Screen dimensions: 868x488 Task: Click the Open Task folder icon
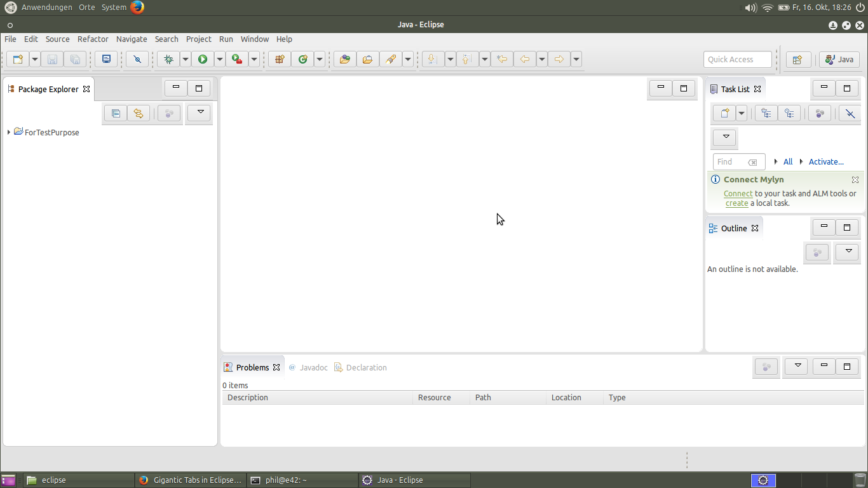368,59
